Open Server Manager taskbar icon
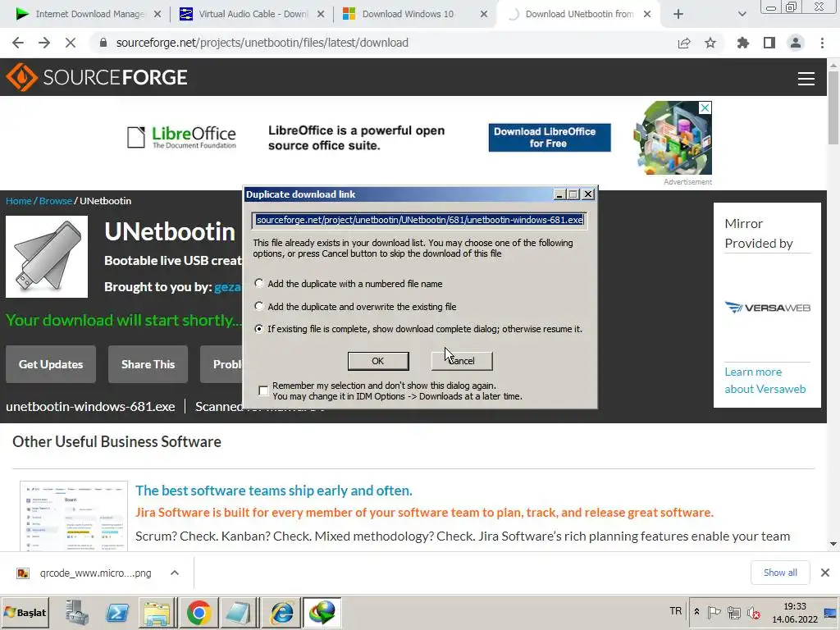This screenshot has width=840, height=630. [x=76, y=613]
